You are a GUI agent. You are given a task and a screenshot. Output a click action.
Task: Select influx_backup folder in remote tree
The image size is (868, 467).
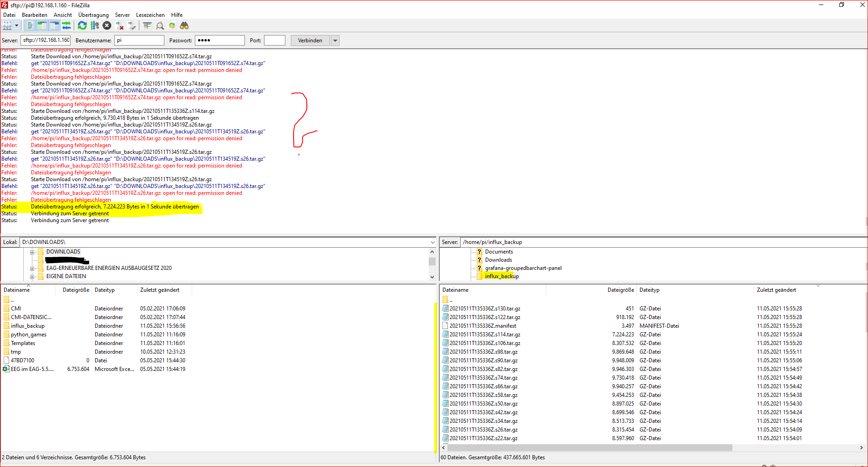[502, 276]
